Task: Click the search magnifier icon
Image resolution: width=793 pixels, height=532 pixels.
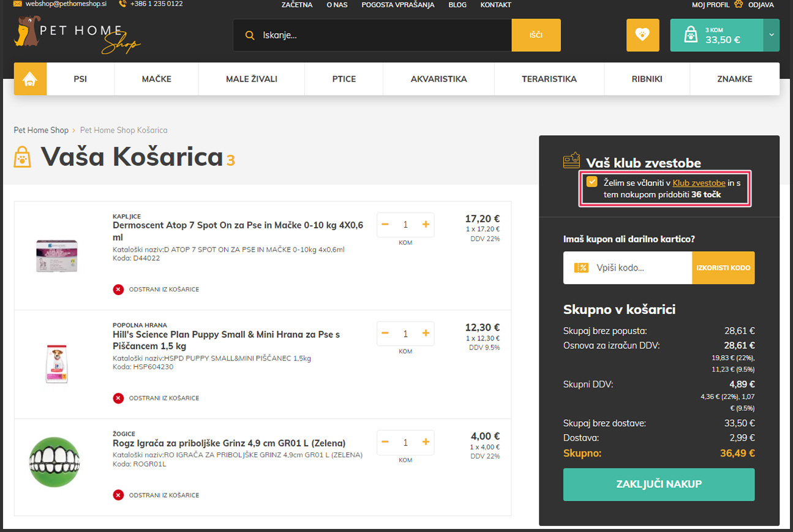Action: [249, 36]
